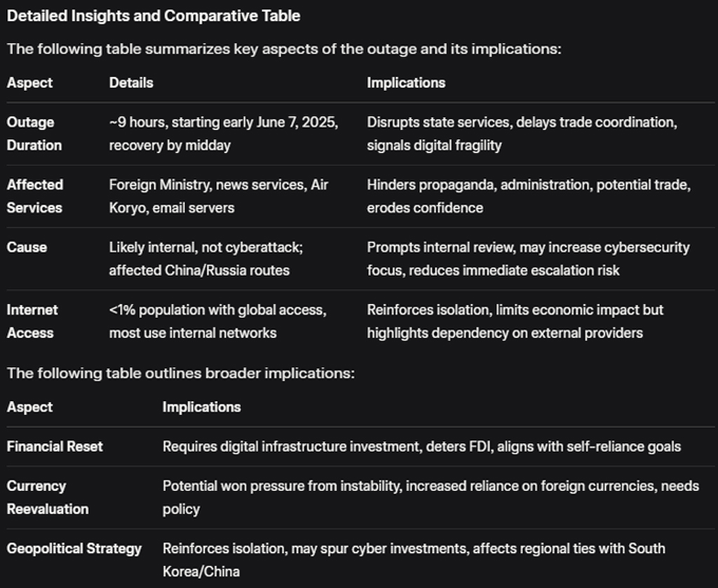This screenshot has height=588, width=718.
Task: Click the "table outlines broader implications" sentence
Action: 181,373
